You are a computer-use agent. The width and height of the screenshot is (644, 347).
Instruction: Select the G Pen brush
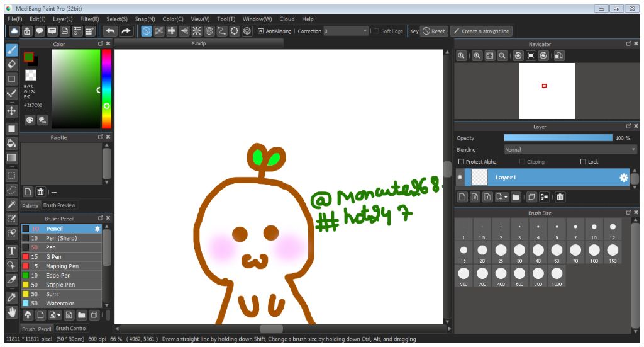click(x=61, y=257)
